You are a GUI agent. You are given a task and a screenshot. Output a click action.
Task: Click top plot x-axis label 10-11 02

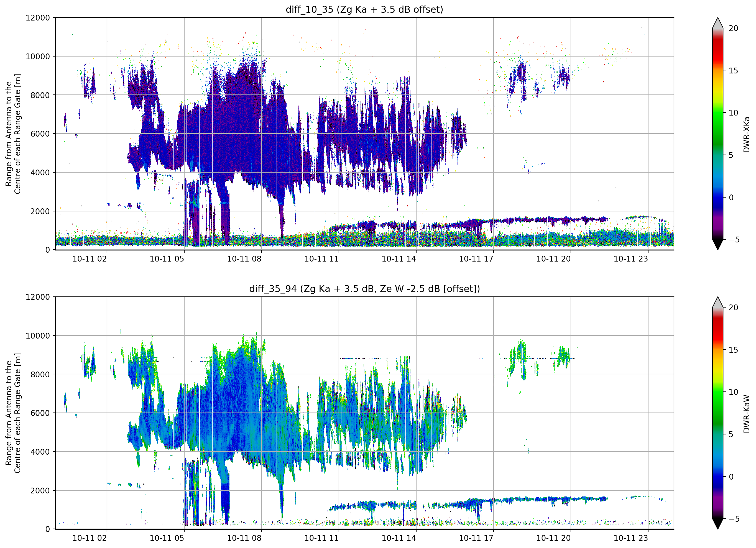[90, 259]
